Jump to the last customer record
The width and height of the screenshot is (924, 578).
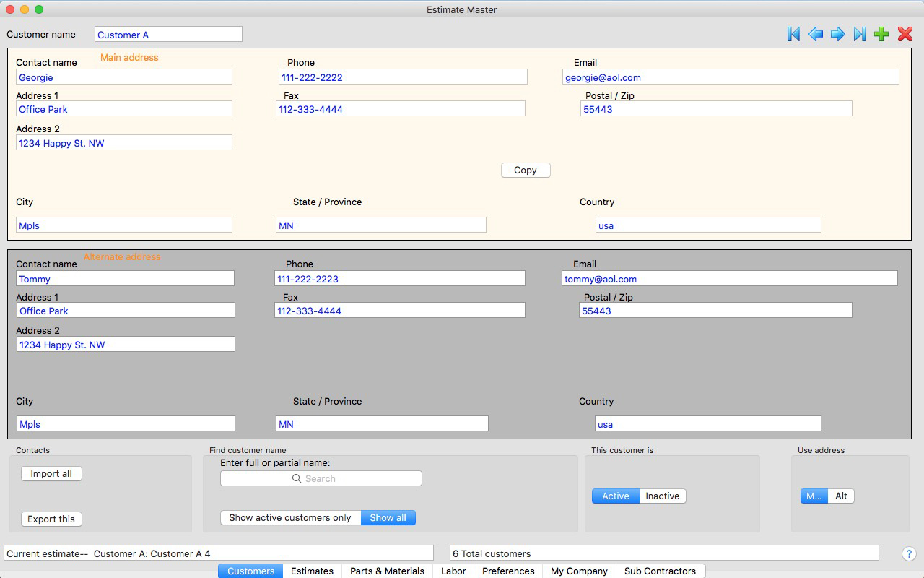pyautogui.click(x=859, y=33)
